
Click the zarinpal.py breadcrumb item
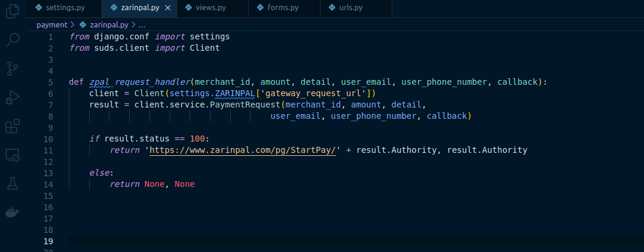(109, 24)
